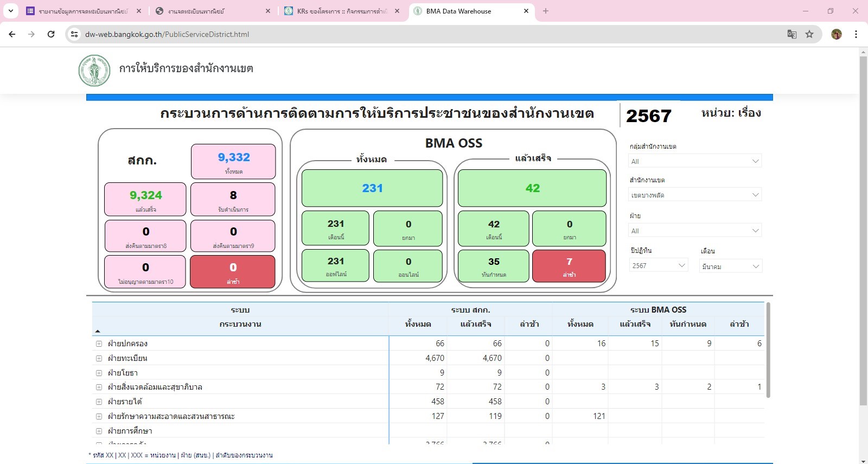The image size is (868, 464).
Task: Open the Google Translate icon in address bar
Action: [792, 34]
